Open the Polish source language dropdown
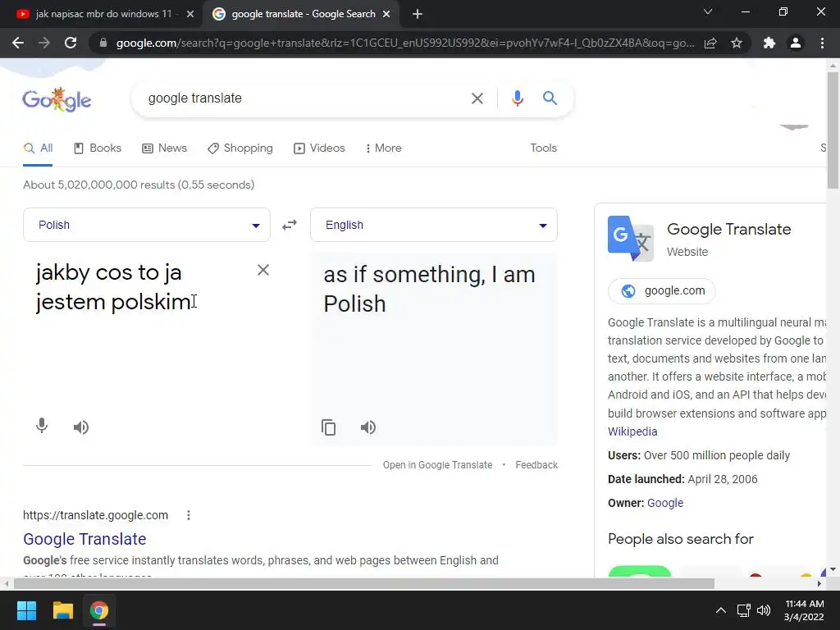Screen dimensions: 840x630 [147, 225]
